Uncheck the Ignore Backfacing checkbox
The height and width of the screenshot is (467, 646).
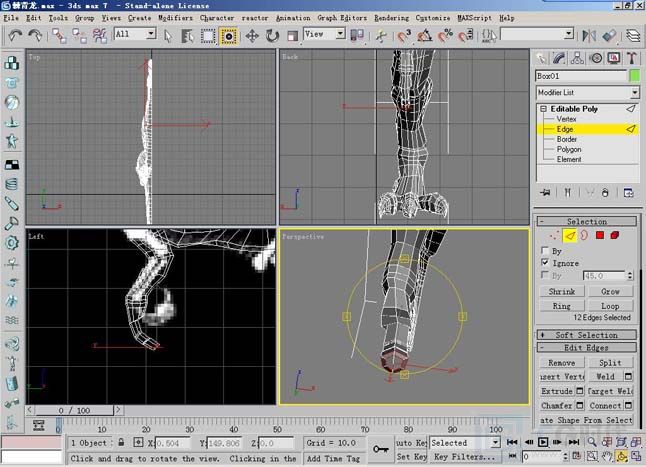pyautogui.click(x=545, y=262)
